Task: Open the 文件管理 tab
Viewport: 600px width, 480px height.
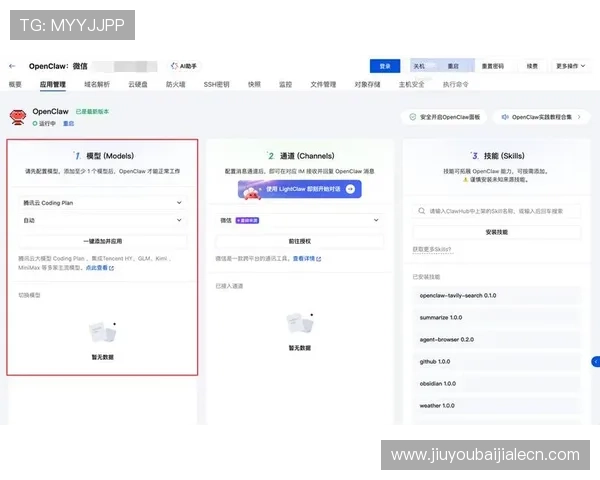Action: click(323, 85)
